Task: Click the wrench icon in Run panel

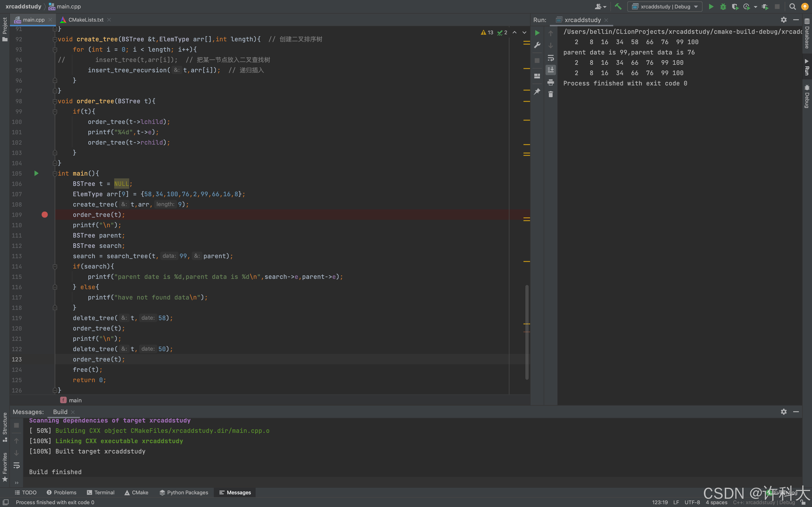Action: click(537, 45)
